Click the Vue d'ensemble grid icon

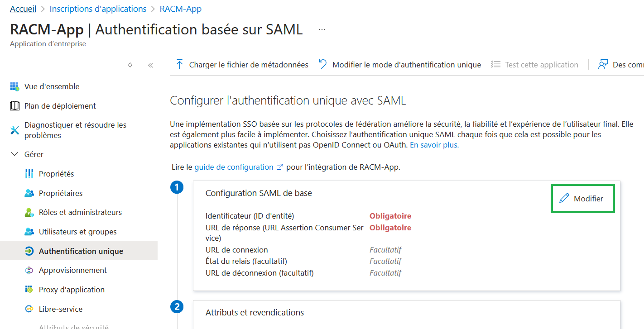14,86
